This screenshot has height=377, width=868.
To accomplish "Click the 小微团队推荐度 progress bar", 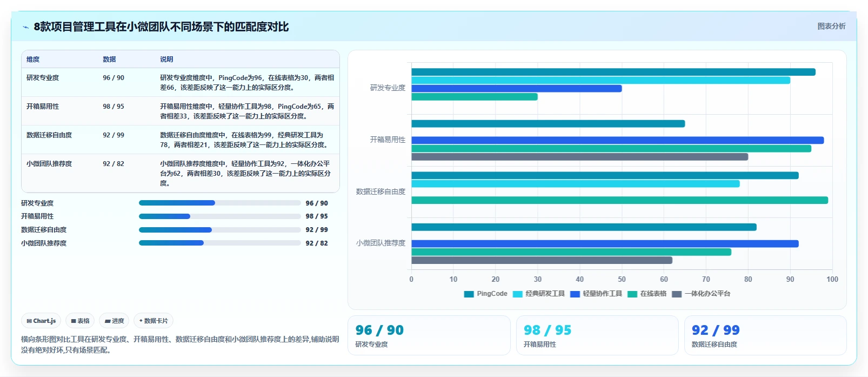I will point(219,243).
